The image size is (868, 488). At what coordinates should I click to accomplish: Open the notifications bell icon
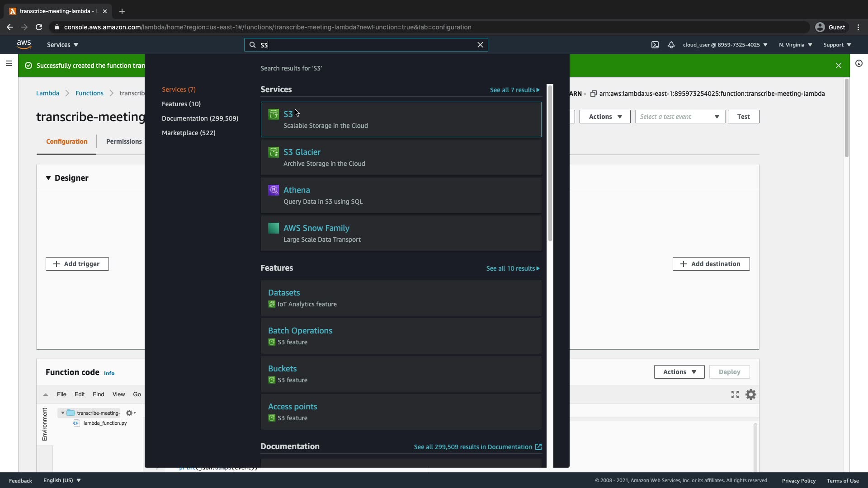point(671,45)
